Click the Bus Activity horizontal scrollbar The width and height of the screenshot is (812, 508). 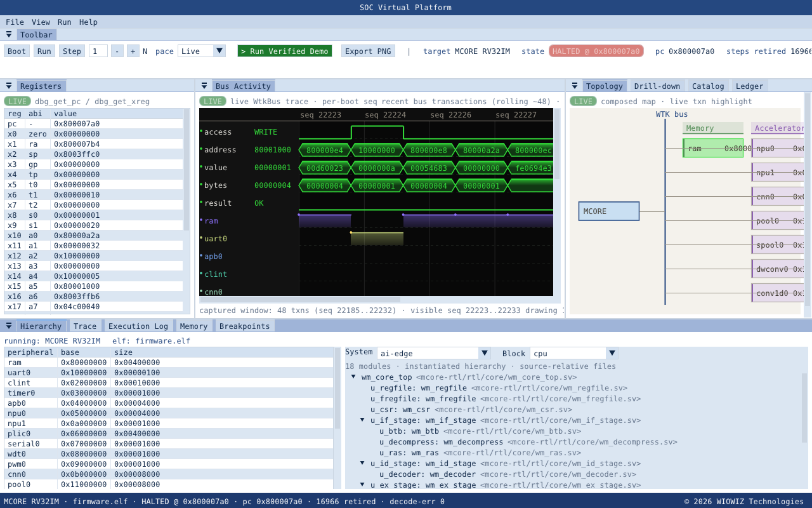point(300,300)
